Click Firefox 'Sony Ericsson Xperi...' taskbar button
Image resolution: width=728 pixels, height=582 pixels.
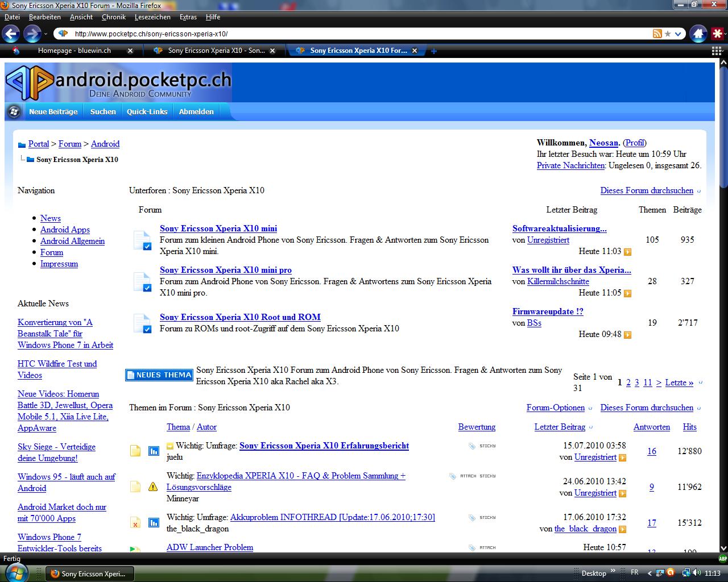pos(89,573)
